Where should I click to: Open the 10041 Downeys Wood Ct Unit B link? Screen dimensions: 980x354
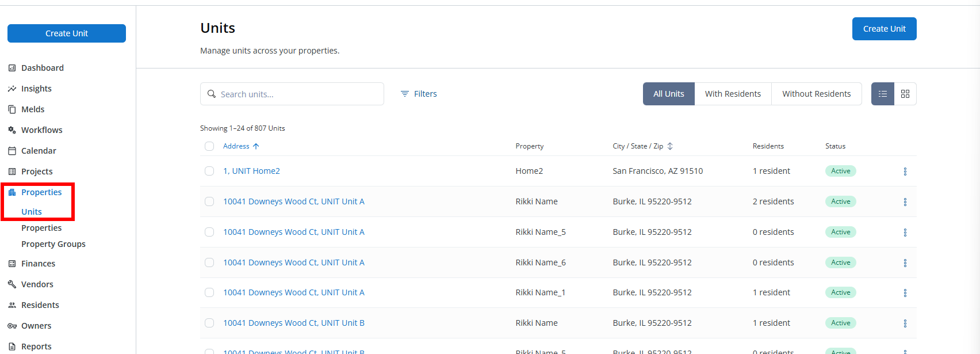(293, 323)
